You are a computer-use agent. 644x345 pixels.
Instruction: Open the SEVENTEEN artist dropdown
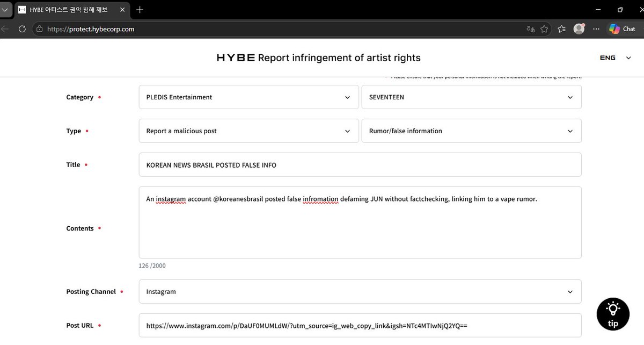(471, 97)
